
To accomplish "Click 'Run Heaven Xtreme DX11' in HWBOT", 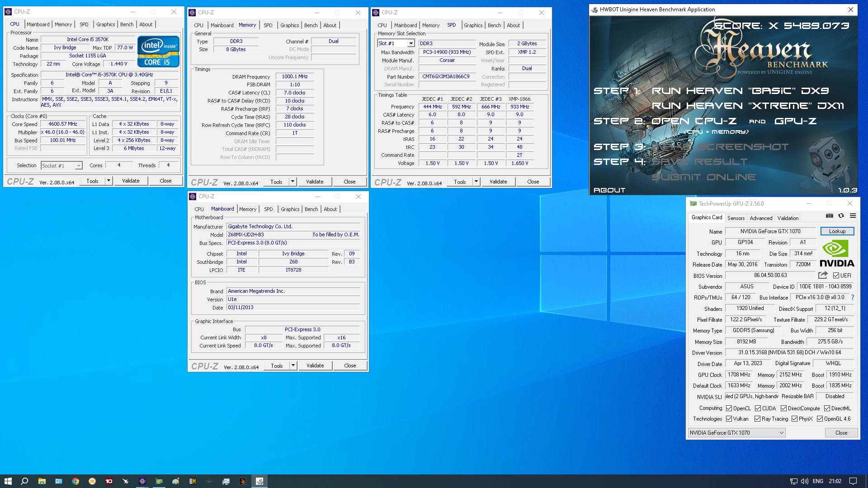I will pyautogui.click(x=747, y=106).
